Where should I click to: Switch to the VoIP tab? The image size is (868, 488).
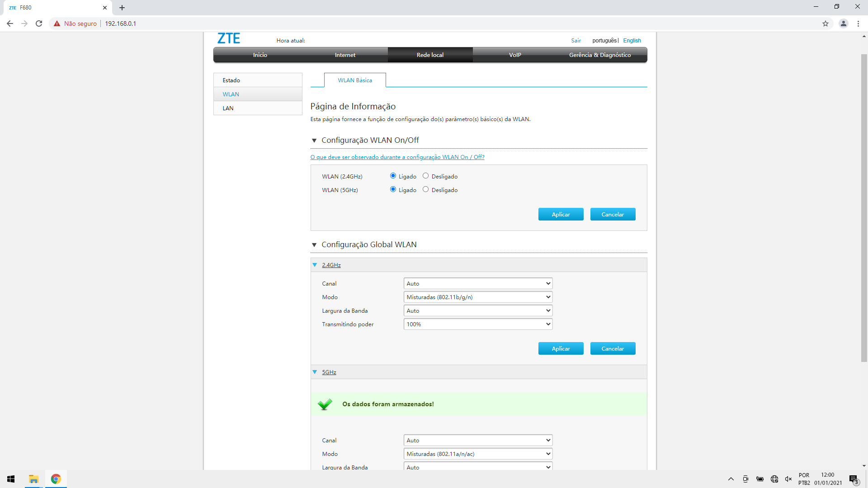(x=515, y=55)
